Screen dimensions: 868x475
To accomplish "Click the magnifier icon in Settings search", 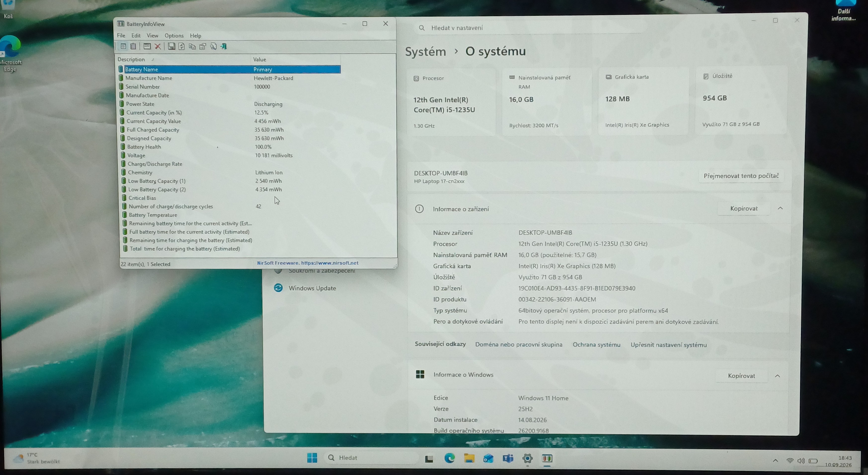I will pyautogui.click(x=422, y=28).
